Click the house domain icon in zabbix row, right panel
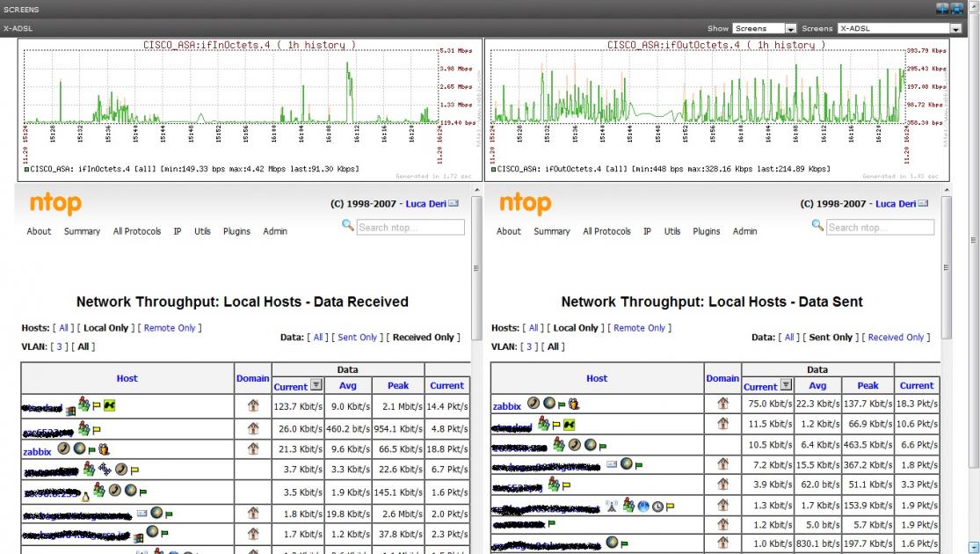Screen dimensions: 980x554 [x=722, y=404]
